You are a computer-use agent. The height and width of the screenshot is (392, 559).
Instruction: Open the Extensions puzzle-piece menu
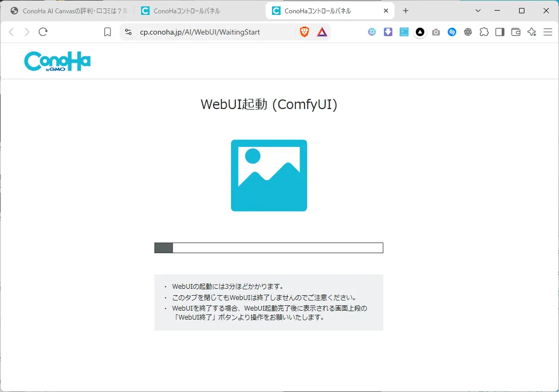[x=484, y=32]
